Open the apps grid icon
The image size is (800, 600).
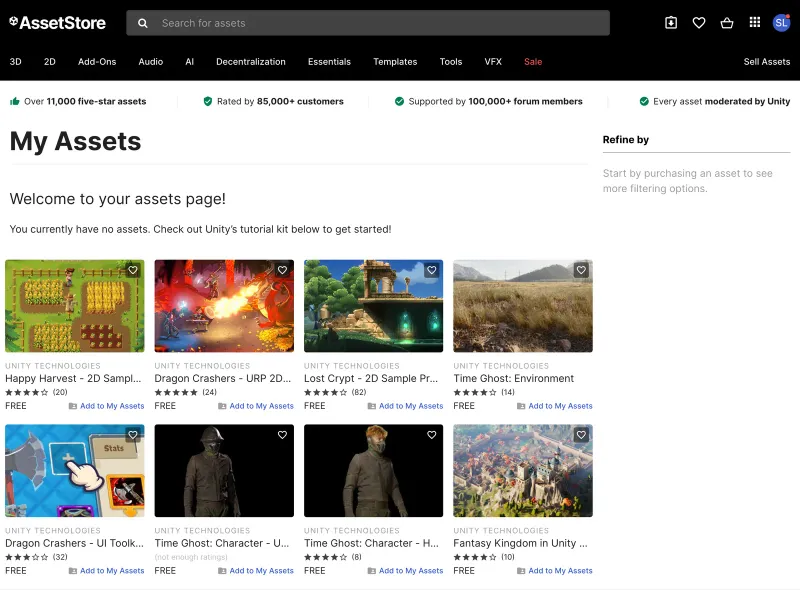[755, 22]
